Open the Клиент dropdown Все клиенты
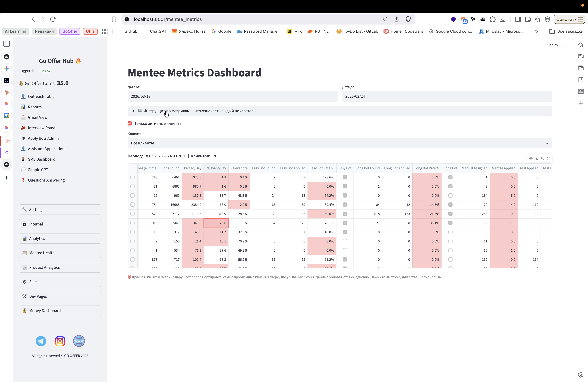Image resolution: width=588 pixels, height=382 pixels. [340, 143]
